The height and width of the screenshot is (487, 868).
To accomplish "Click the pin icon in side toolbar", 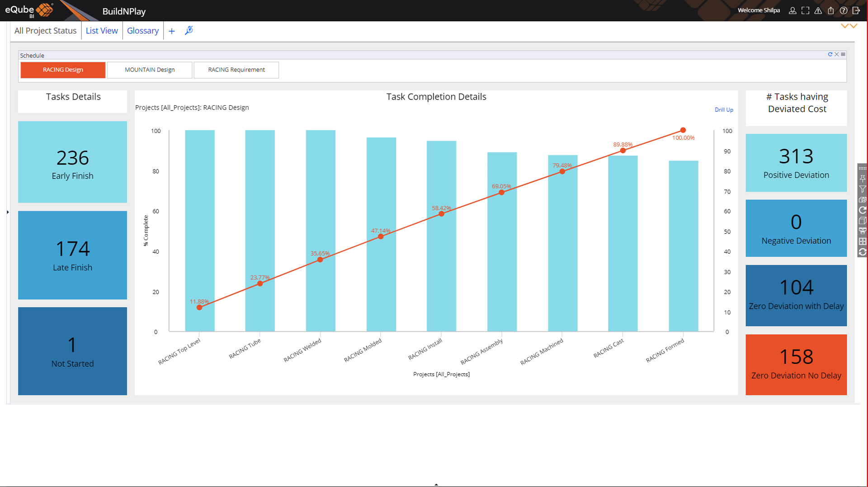I will [x=863, y=179].
